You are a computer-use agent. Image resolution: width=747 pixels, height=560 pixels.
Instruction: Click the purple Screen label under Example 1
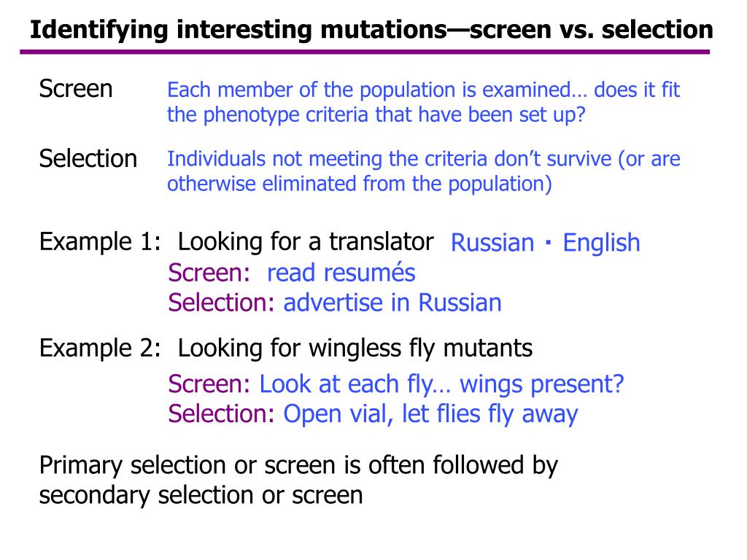tap(209, 273)
